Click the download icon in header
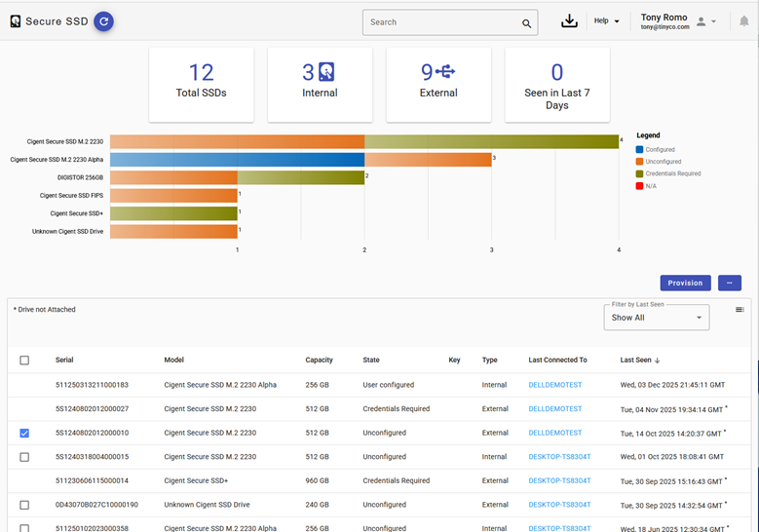 coord(569,20)
